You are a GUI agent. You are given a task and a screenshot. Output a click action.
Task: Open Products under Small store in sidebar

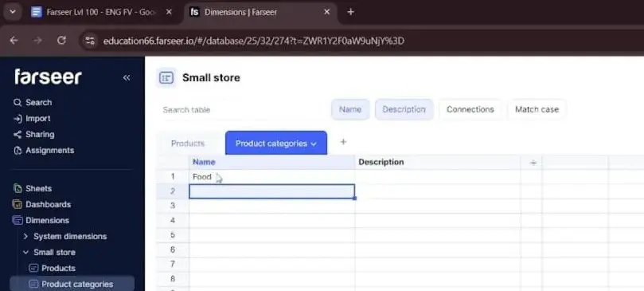pos(53,269)
